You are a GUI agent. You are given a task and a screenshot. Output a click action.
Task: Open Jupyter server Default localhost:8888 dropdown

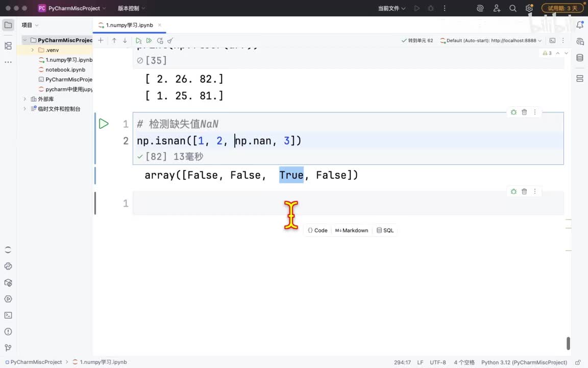click(x=491, y=40)
